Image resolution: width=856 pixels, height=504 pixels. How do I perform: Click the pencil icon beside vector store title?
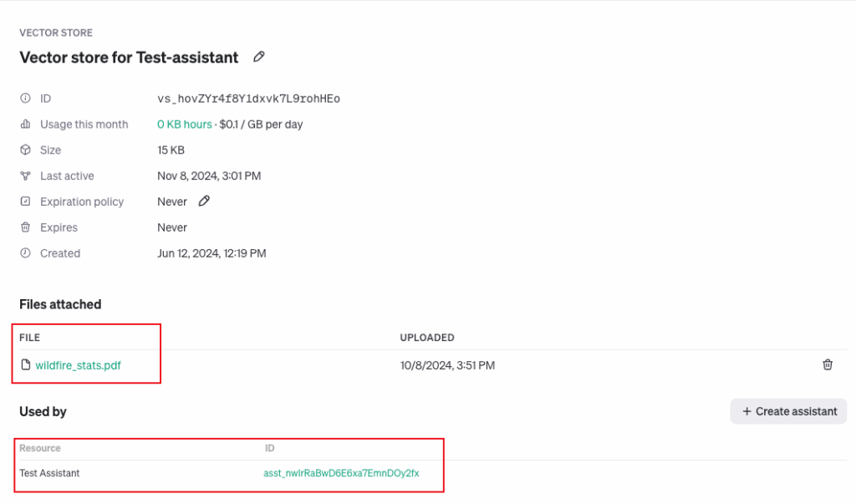[x=259, y=57]
